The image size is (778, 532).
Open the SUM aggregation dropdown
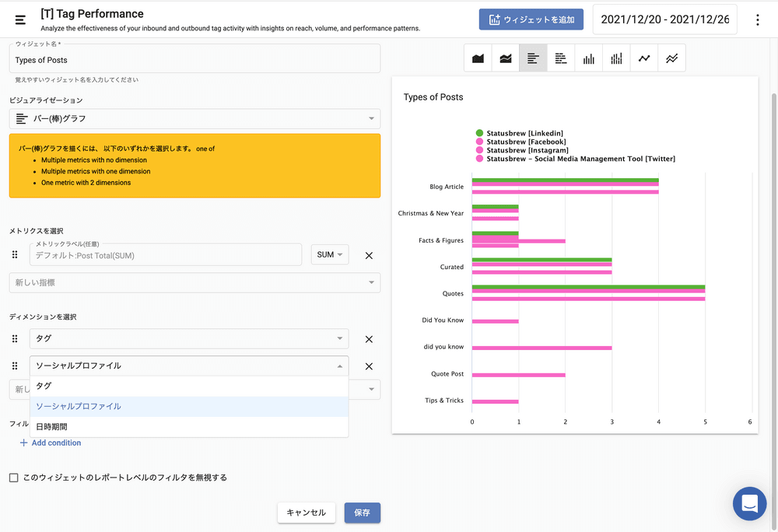pyautogui.click(x=329, y=255)
